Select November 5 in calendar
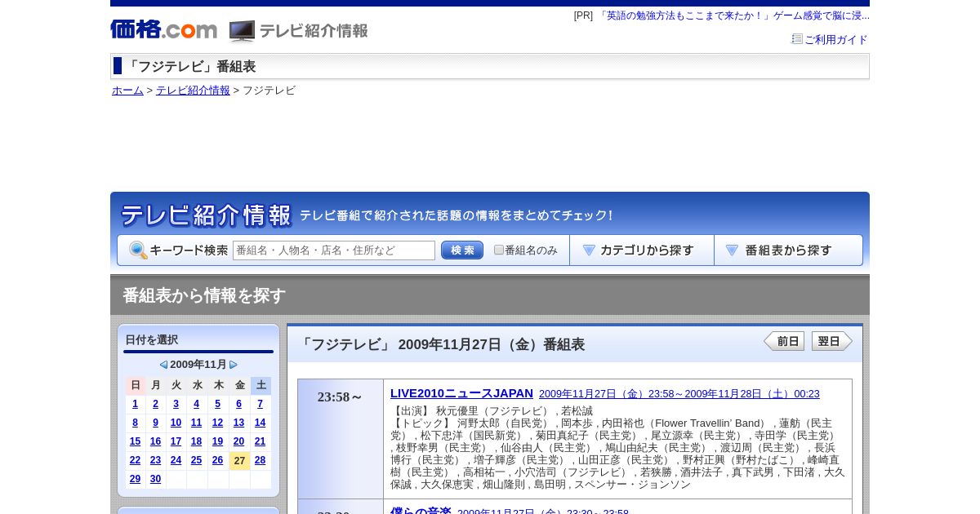Image resolution: width=980 pixels, height=514 pixels. coord(218,404)
